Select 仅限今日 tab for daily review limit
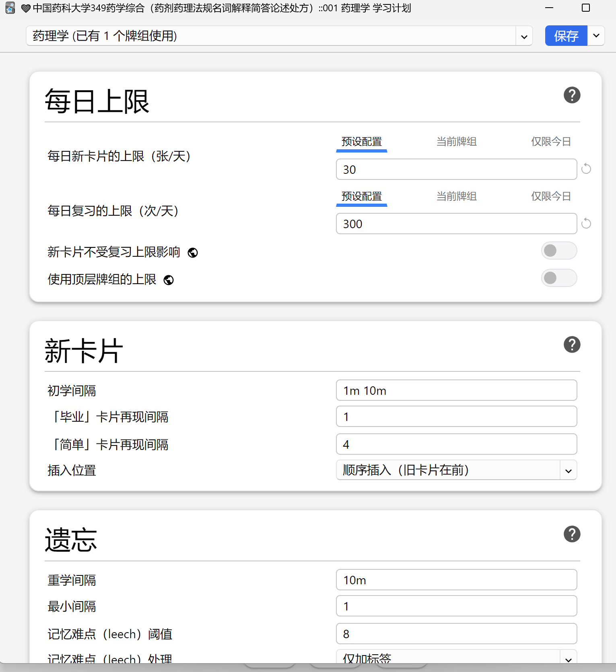Image resolution: width=616 pixels, height=672 pixels. [x=551, y=197]
